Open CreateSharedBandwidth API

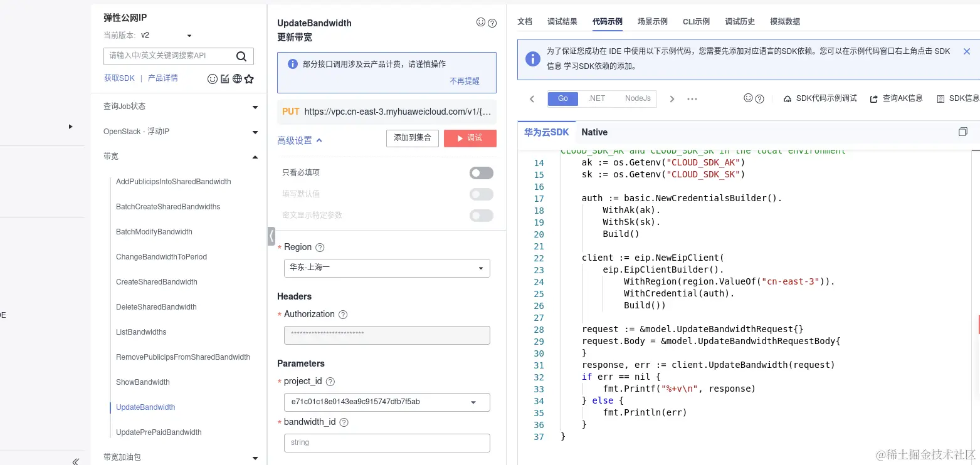click(x=157, y=282)
